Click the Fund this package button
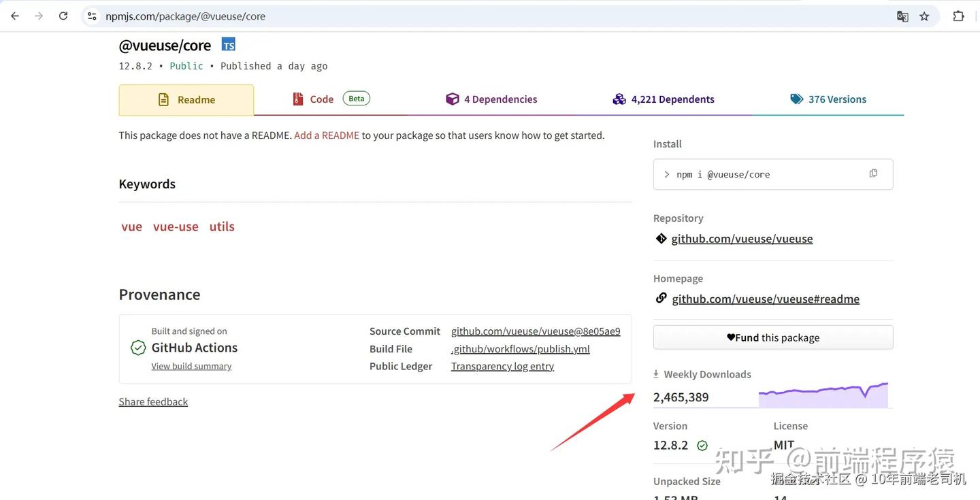 [x=773, y=337]
